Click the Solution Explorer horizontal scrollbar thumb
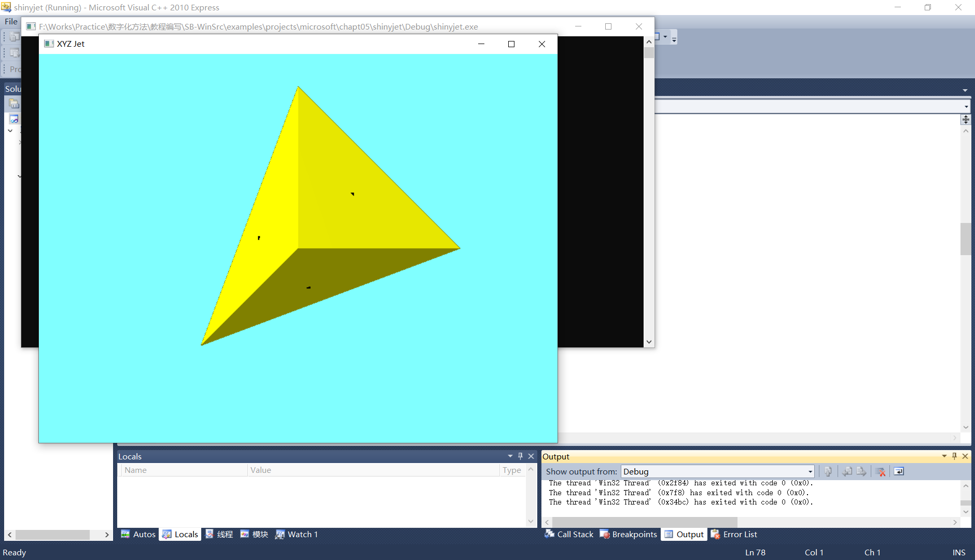Screen dimensions: 975x560 tap(52, 535)
